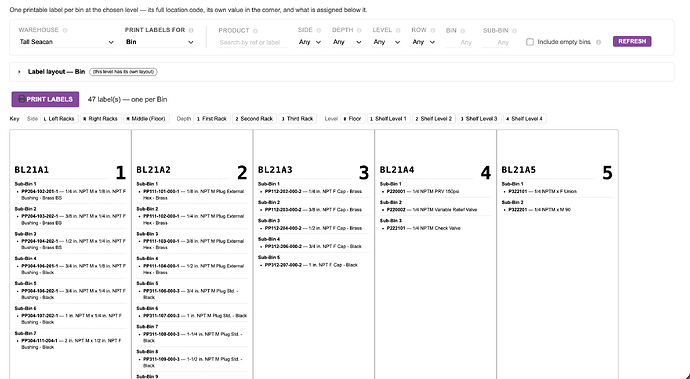The height and width of the screenshot is (379, 690).
Task: Click the Left Racks key chip
Action: click(x=59, y=119)
